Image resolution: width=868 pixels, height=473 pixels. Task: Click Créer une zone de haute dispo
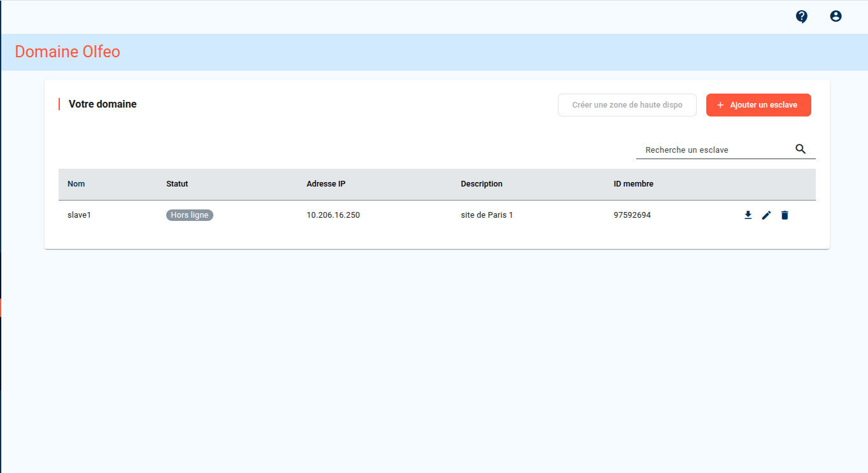point(627,105)
